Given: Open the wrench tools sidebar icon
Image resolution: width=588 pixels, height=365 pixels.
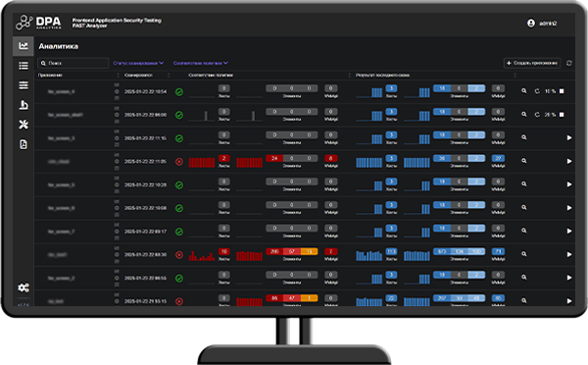Looking at the screenshot, I should tap(24, 125).
